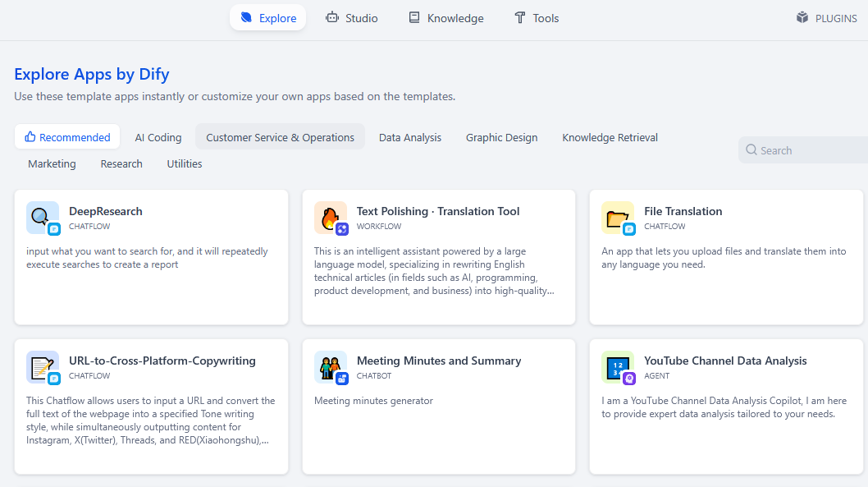Click the CHATBOT label under Meeting Minutes
868x487 pixels.
pyautogui.click(x=374, y=375)
